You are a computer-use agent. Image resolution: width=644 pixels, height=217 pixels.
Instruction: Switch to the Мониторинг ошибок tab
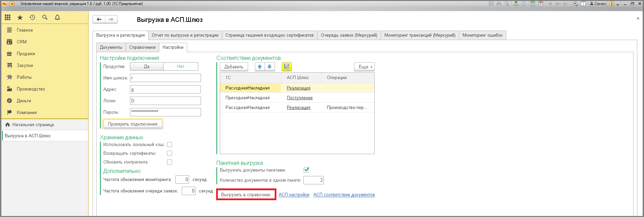click(x=482, y=35)
